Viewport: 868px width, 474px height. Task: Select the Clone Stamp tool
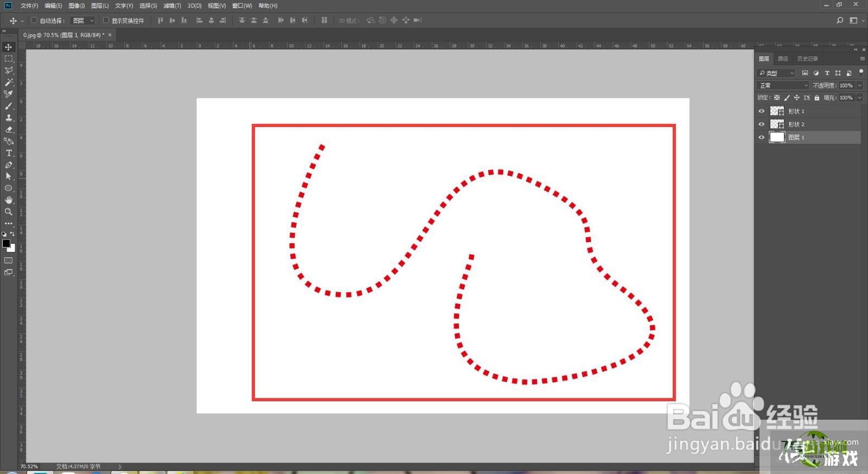pyautogui.click(x=9, y=118)
